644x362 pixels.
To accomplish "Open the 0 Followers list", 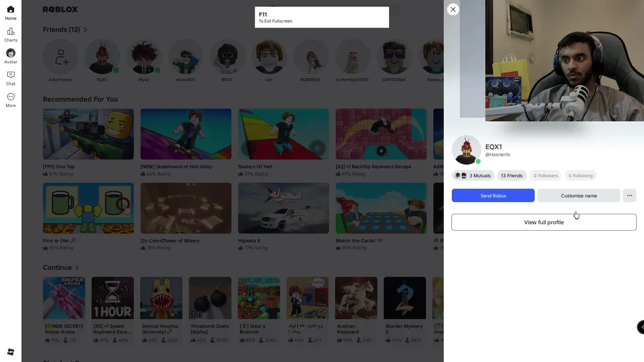I will (x=546, y=175).
